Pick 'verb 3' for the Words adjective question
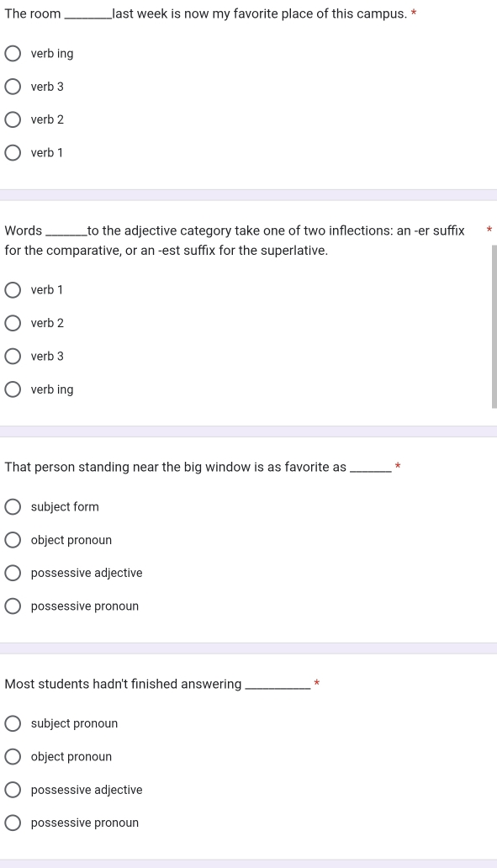 13,357
